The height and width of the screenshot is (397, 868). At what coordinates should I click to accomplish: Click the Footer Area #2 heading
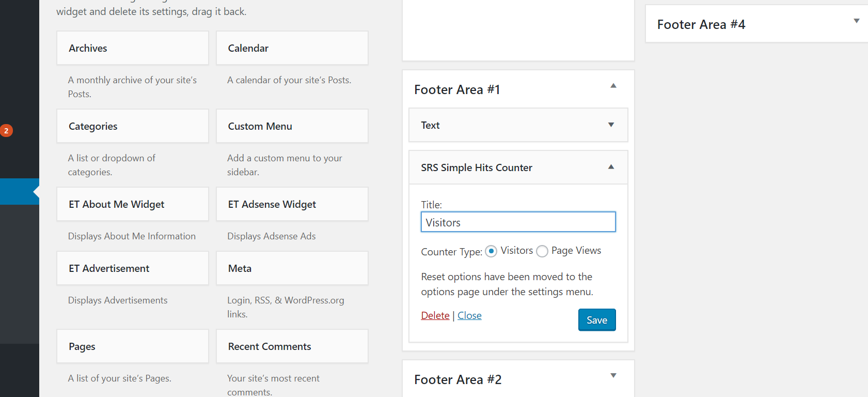(x=458, y=379)
